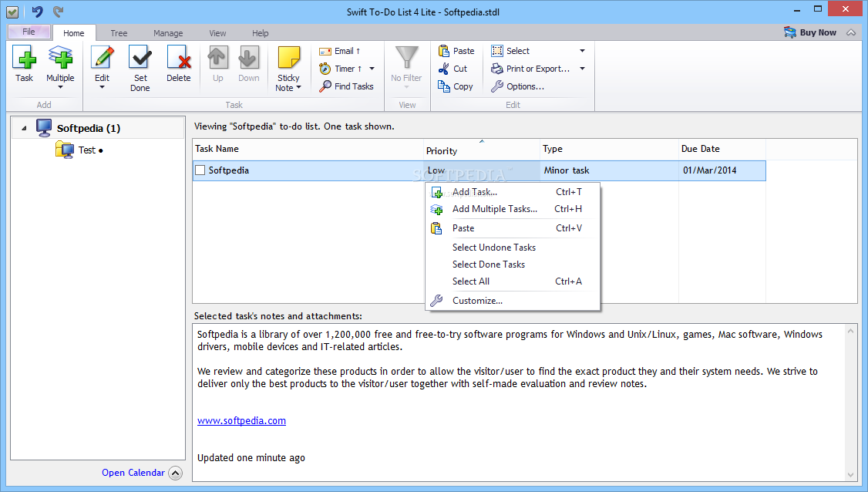The height and width of the screenshot is (492, 868).
Task: Open the Print or Export dropdown arrow
Action: [582, 69]
